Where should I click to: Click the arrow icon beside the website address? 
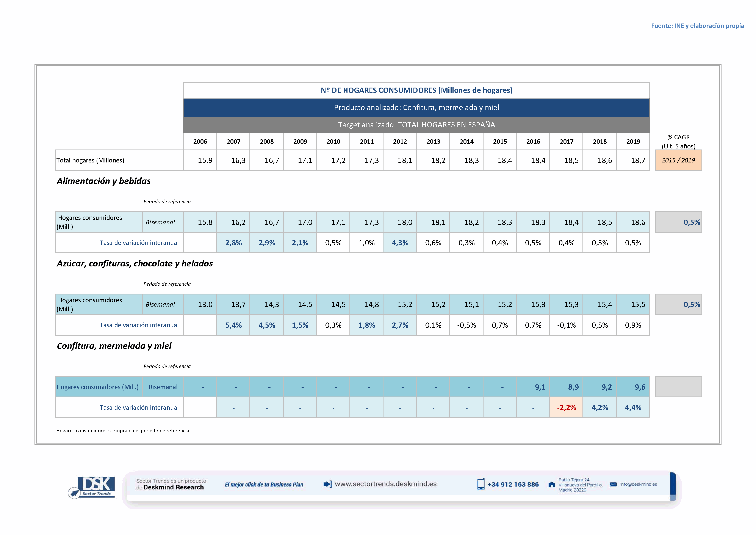click(327, 484)
